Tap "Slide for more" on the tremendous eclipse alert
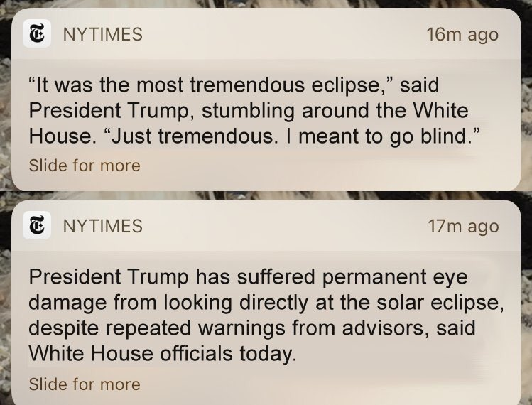 (85, 166)
